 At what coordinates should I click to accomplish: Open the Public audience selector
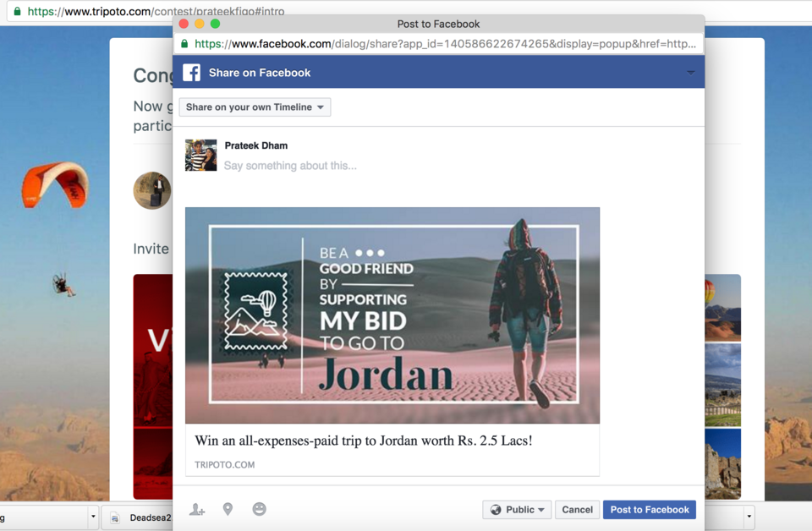point(517,510)
